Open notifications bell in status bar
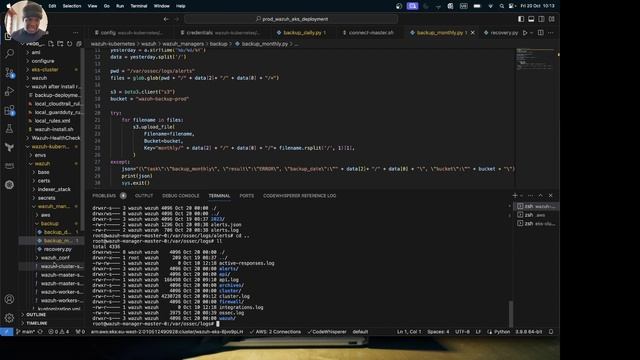The height and width of the screenshot is (360, 640). [x=551, y=332]
